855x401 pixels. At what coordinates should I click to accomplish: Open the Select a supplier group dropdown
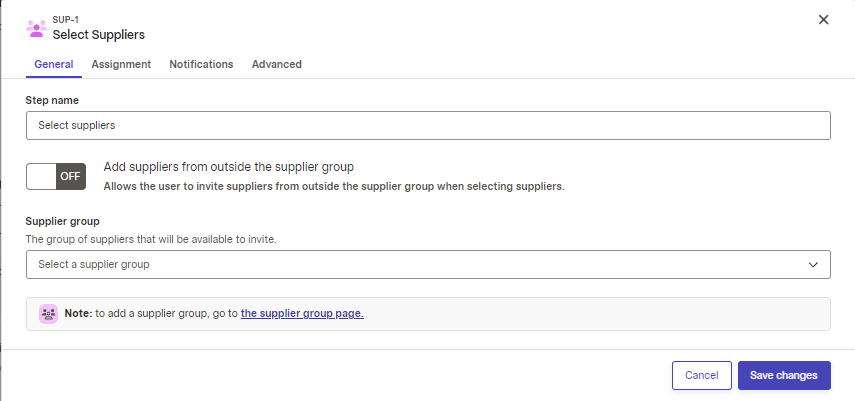click(428, 265)
